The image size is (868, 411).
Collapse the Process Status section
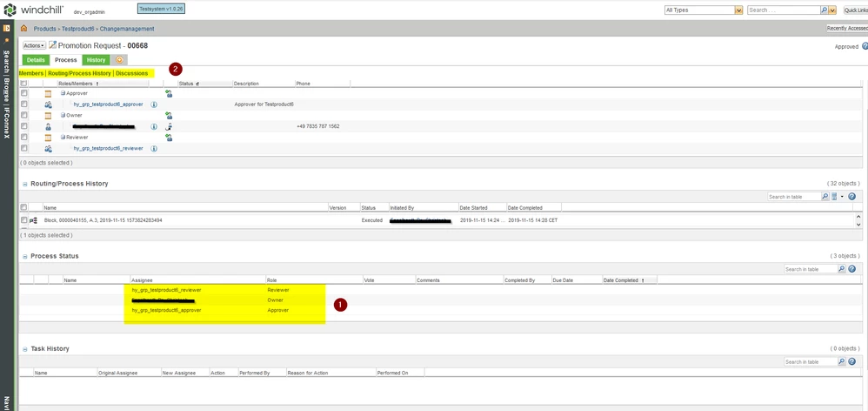click(25, 257)
